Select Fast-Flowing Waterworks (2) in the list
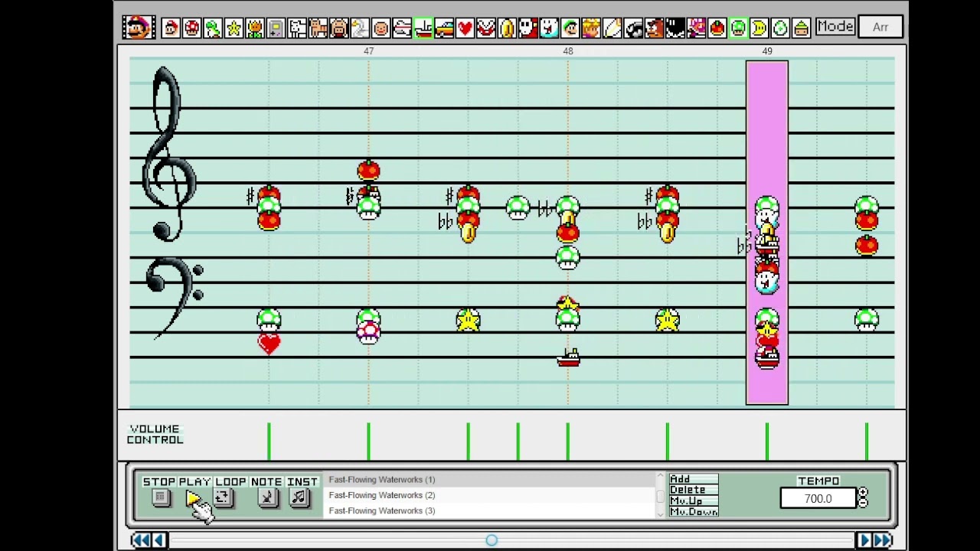The image size is (980, 551). pos(490,495)
